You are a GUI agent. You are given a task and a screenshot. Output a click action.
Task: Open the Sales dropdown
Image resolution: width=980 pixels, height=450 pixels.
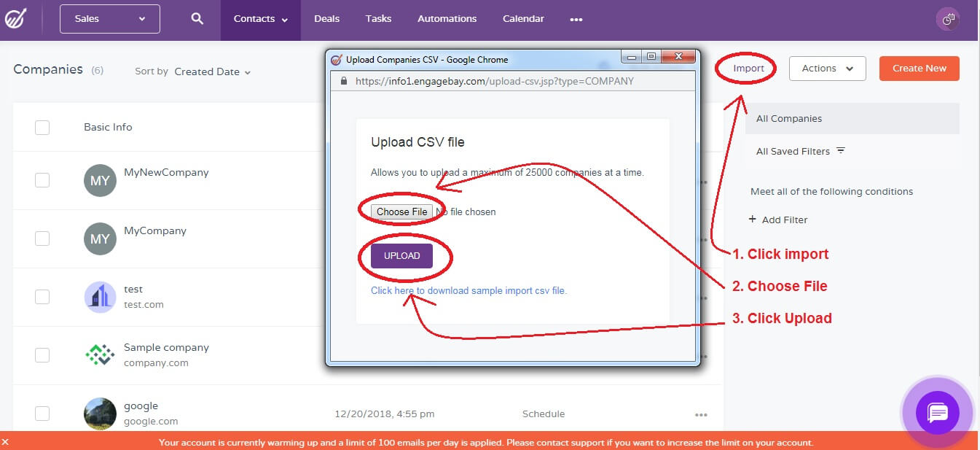(x=109, y=18)
